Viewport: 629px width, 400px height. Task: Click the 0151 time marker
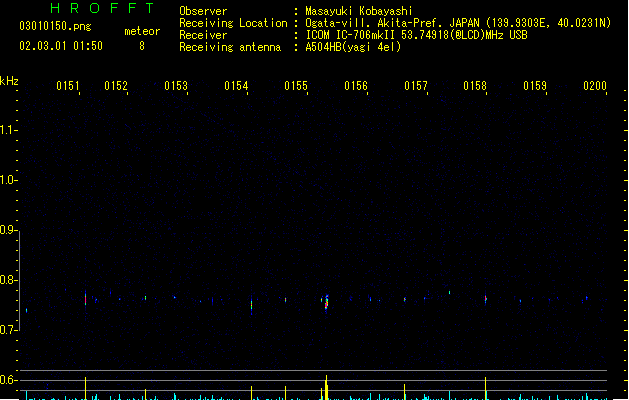coord(68,86)
